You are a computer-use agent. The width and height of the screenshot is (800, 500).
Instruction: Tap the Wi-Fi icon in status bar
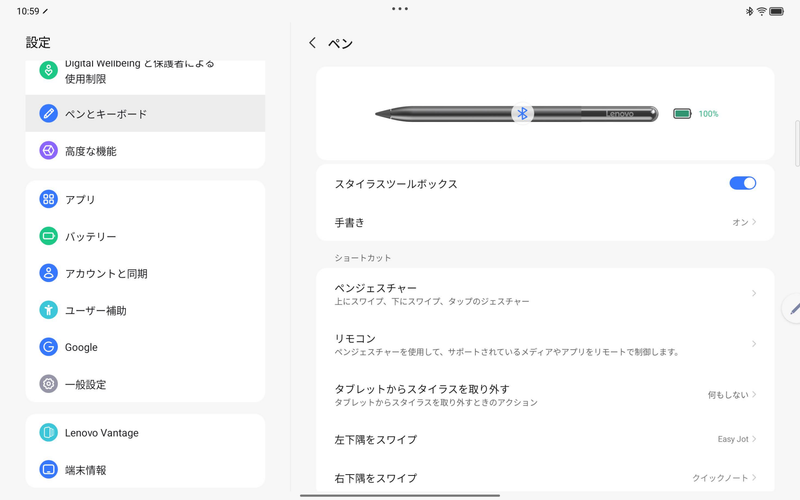pyautogui.click(x=761, y=11)
